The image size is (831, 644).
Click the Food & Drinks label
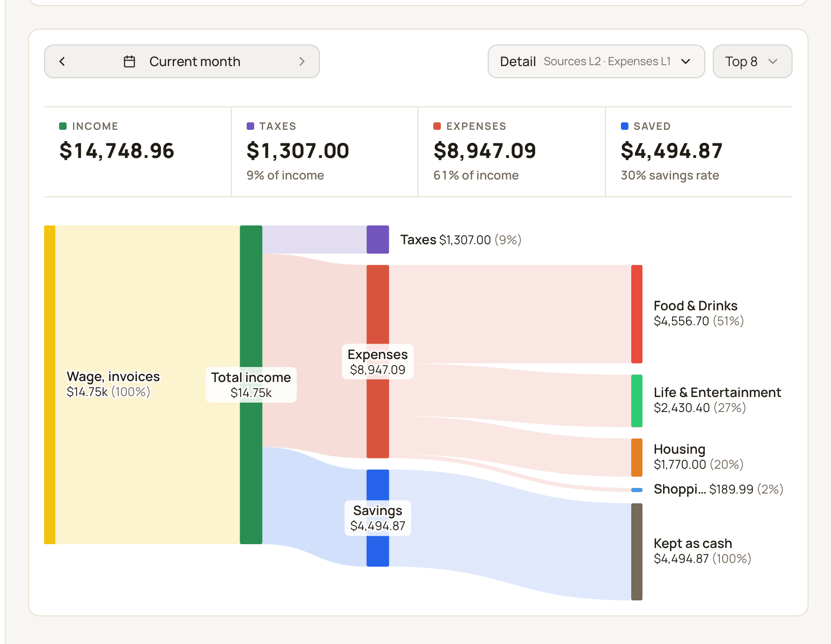click(x=699, y=313)
